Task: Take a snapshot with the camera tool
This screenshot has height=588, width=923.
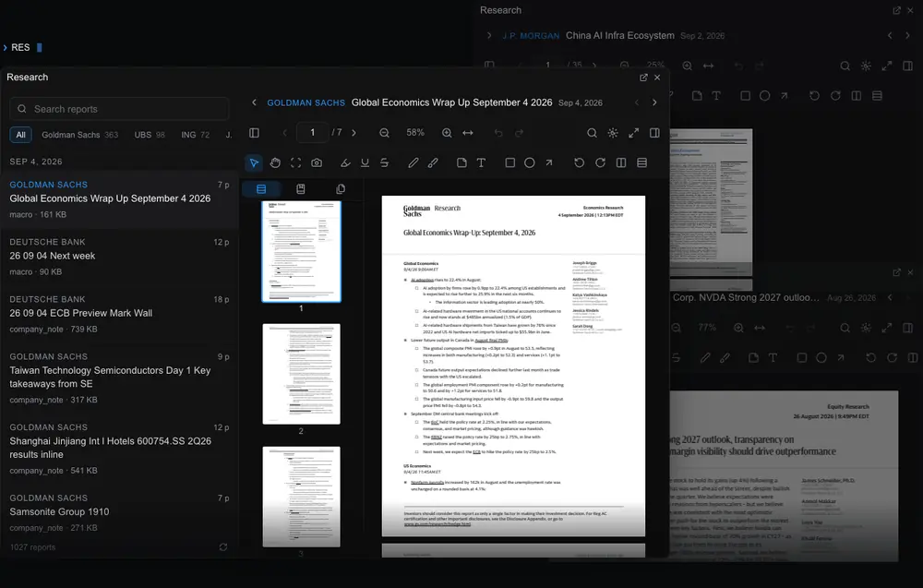Action: (317, 163)
